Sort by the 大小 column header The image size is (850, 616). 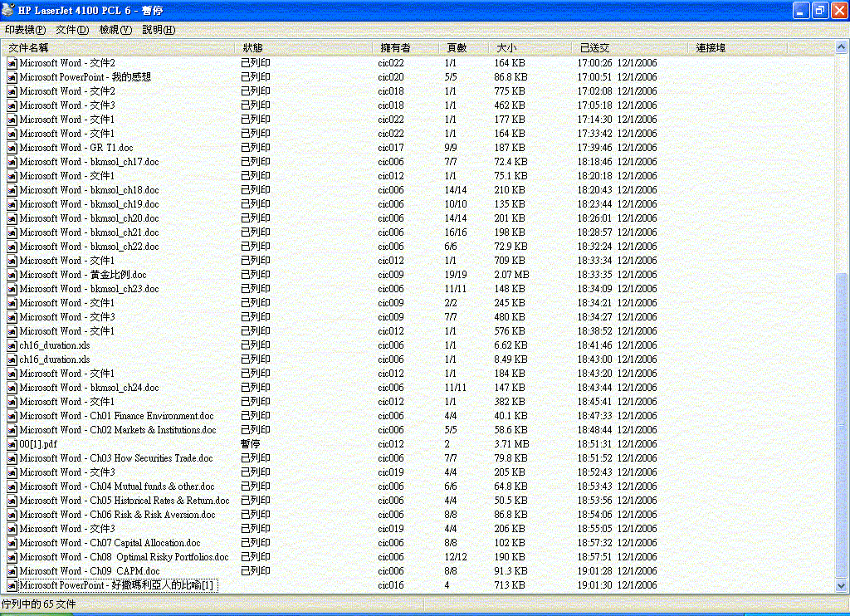click(x=530, y=47)
